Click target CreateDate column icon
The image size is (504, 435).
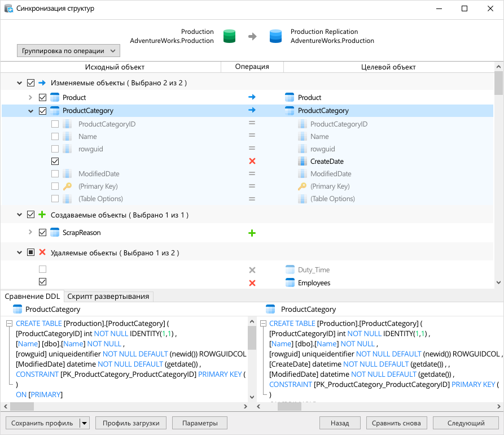click(x=302, y=161)
